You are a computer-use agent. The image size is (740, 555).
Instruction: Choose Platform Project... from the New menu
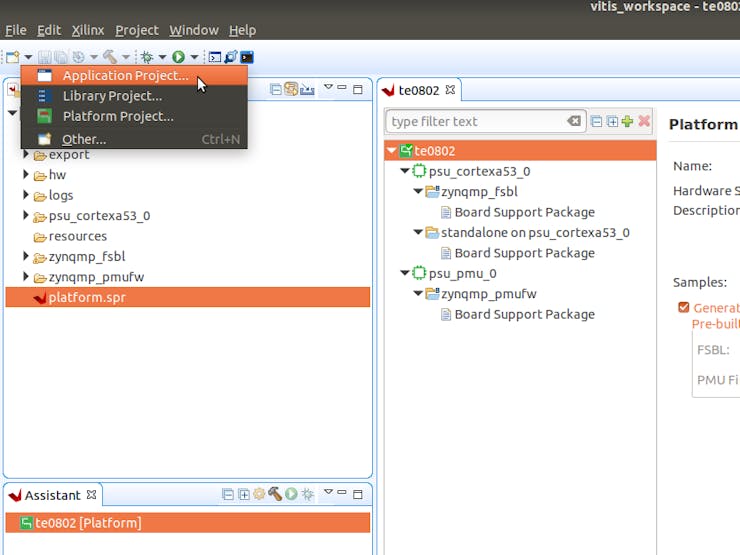click(134, 116)
